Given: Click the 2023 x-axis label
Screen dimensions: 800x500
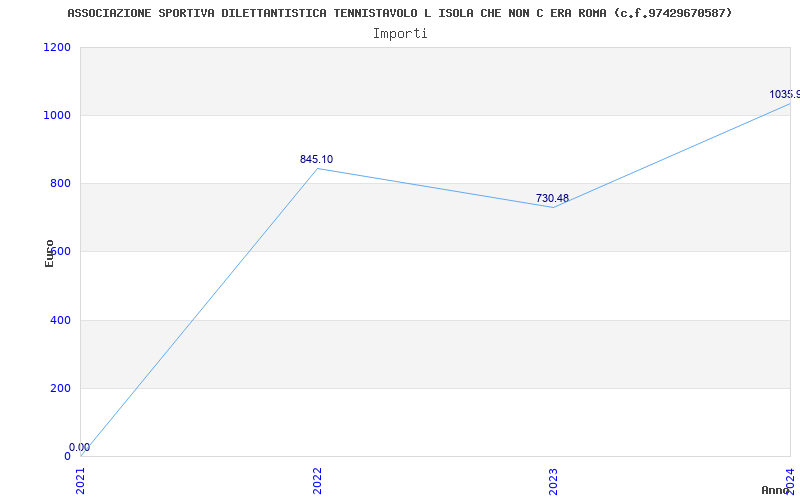Looking at the screenshot, I should pos(554,481).
